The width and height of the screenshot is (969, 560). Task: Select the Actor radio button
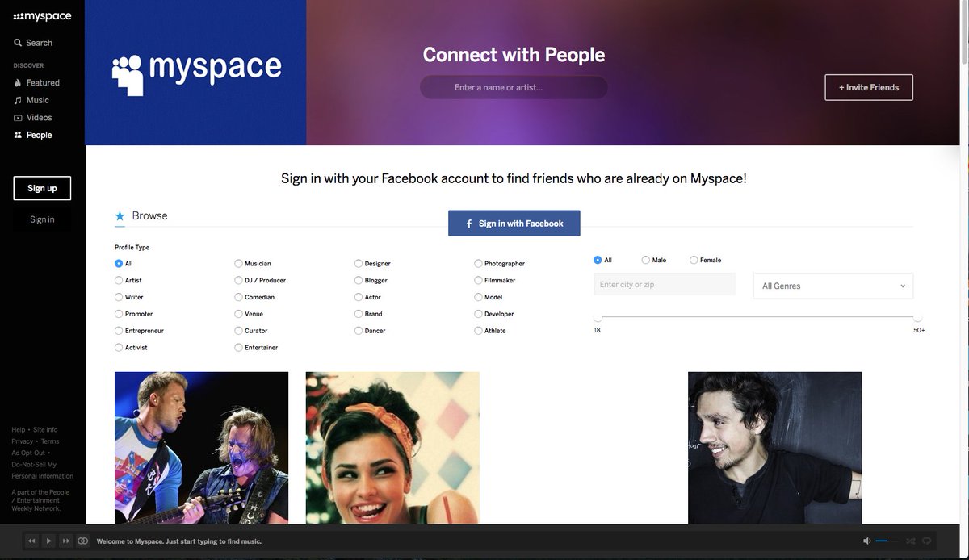[x=358, y=297]
